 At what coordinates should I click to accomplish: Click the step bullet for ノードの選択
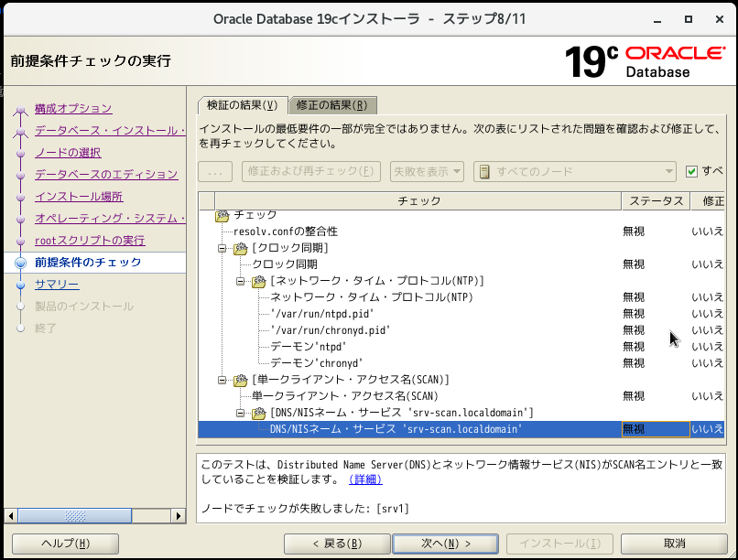pos(20,154)
